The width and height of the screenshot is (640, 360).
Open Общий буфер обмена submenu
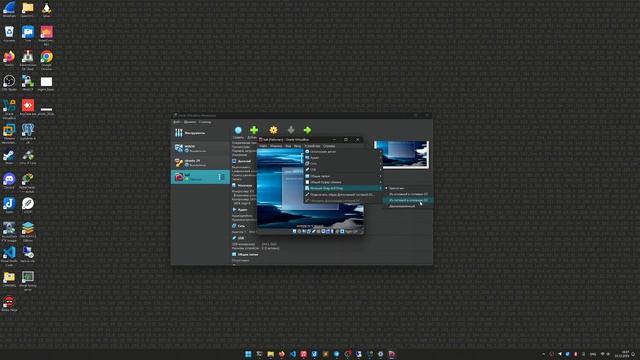point(343,182)
